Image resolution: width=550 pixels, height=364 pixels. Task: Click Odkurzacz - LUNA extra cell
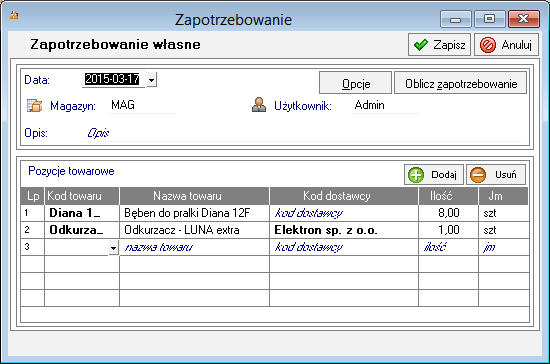(195, 230)
